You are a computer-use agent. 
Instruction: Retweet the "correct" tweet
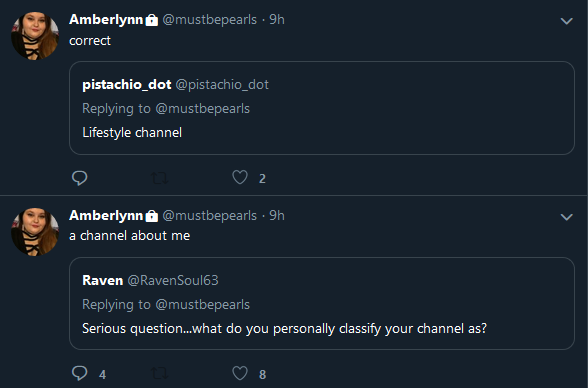pos(159,178)
